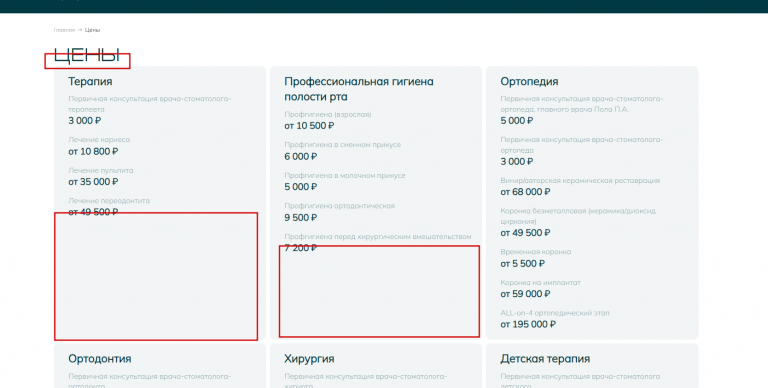This screenshot has height=388, width=768.
Task: Click the 'от 35 000 ₽' price
Action: 93,182
